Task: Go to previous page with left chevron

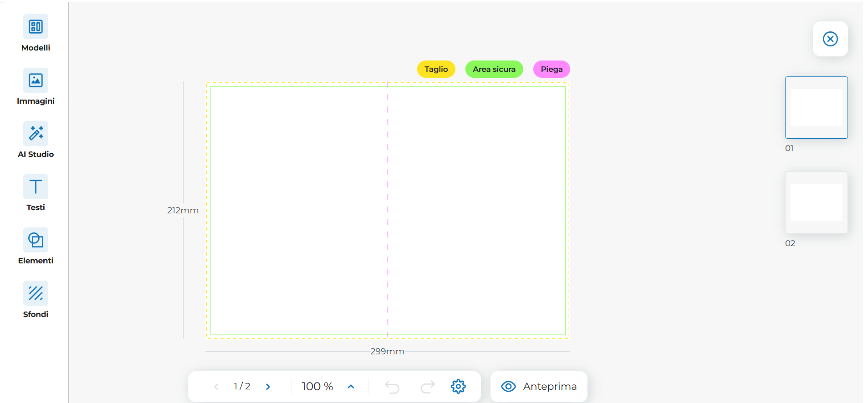Action: tap(216, 387)
